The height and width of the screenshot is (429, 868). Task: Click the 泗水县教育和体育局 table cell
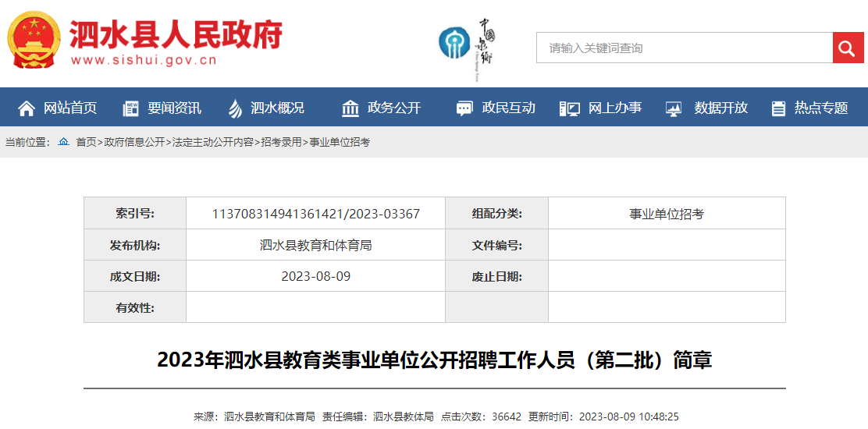tap(315, 245)
